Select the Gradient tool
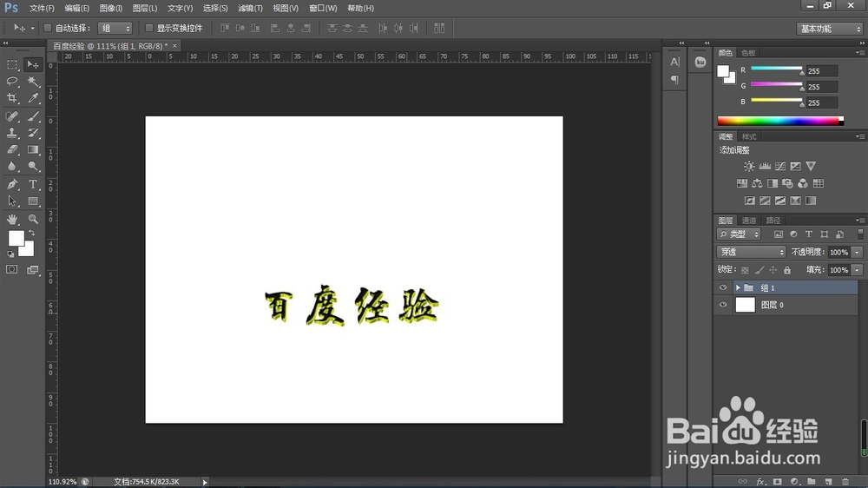 tap(33, 149)
